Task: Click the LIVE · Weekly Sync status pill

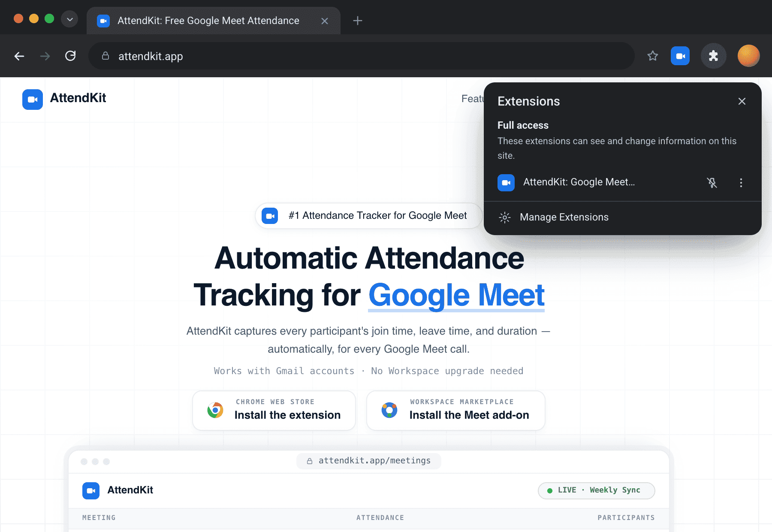Action: pyautogui.click(x=597, y=490)
